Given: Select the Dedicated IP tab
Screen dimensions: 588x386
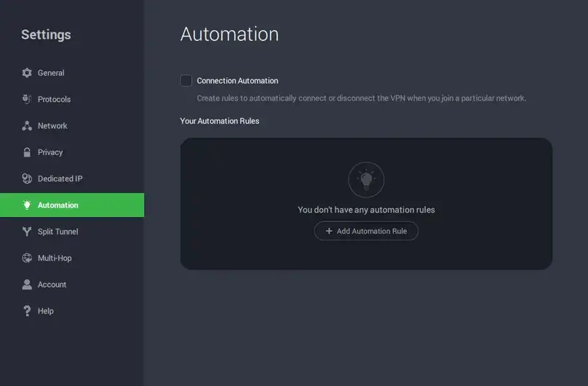Looking at the screenshot, I should pyautogui.click(x=72, y=178).
